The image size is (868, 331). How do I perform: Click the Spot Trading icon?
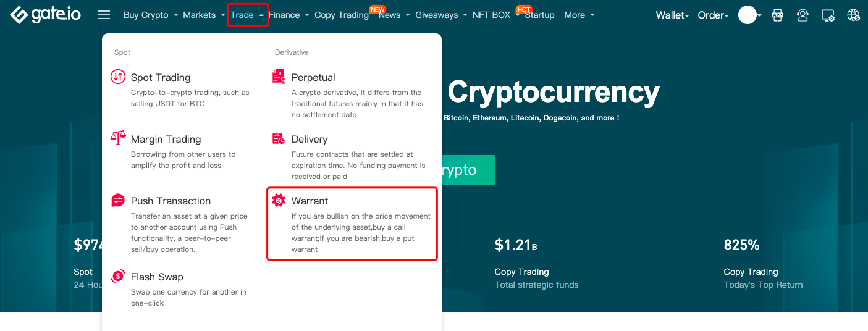coord(118,77)
